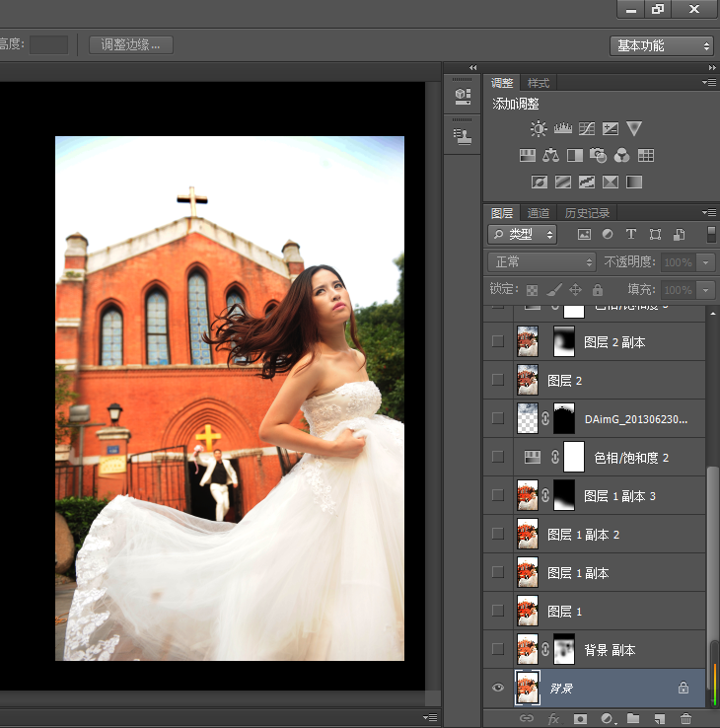Add a Levels adjustment

(562, 128)
